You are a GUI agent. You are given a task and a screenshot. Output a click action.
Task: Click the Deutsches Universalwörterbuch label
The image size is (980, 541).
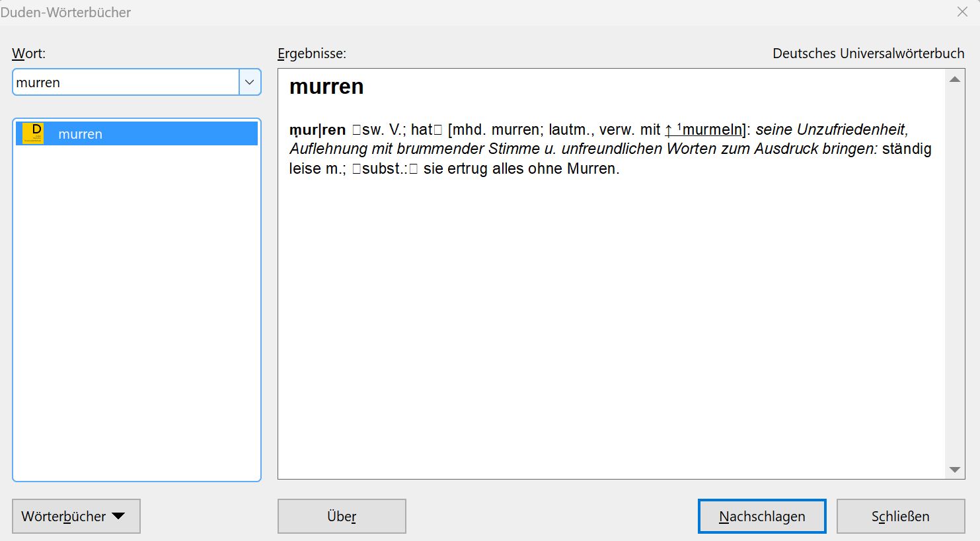pyautogui.click(x=868, y=54)
